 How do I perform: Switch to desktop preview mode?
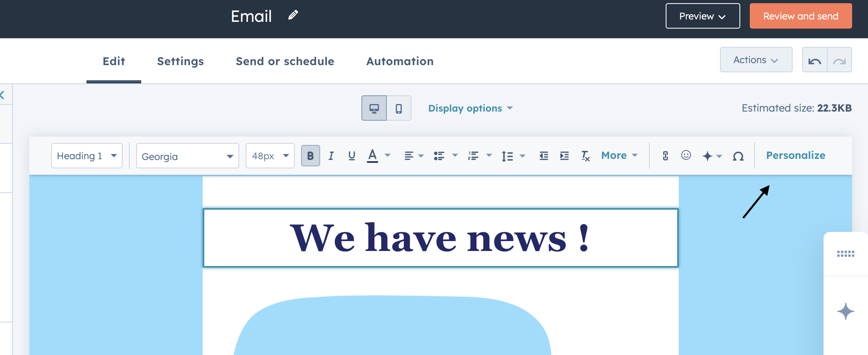point(374,108)
